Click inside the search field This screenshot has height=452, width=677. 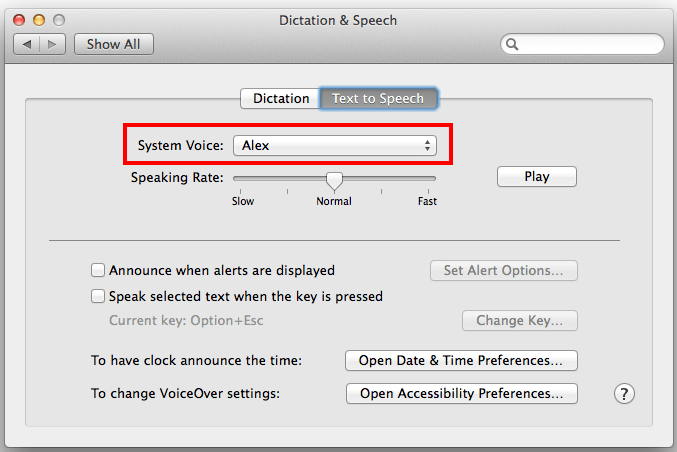pos(589,44)
